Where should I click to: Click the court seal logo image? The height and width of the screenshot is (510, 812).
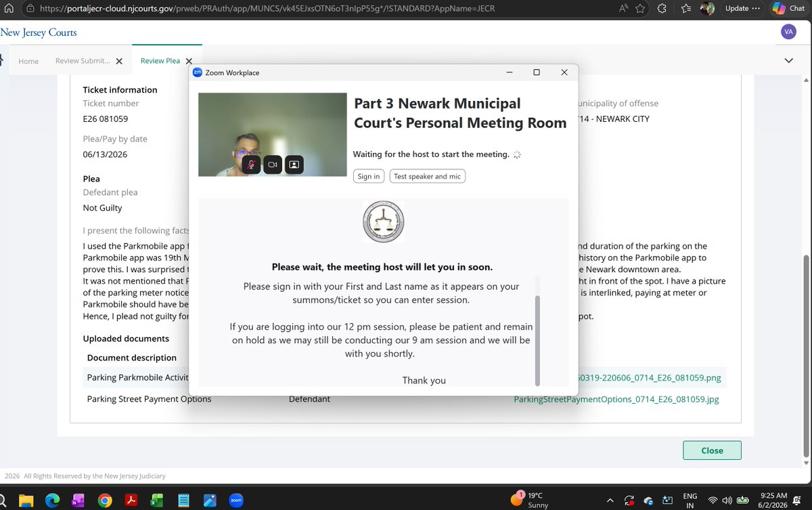(384, 222)
